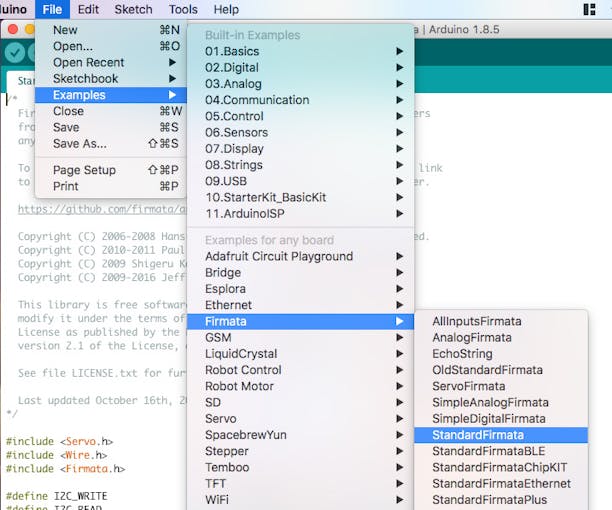Open Adafruit Circuit Playground examples
Screen dimensions: 612x510
click(301, 256)
